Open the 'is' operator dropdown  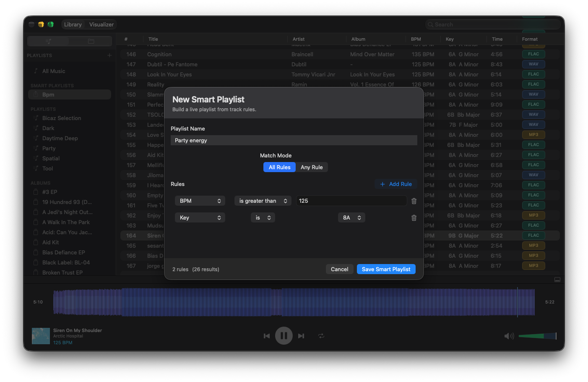263,218
